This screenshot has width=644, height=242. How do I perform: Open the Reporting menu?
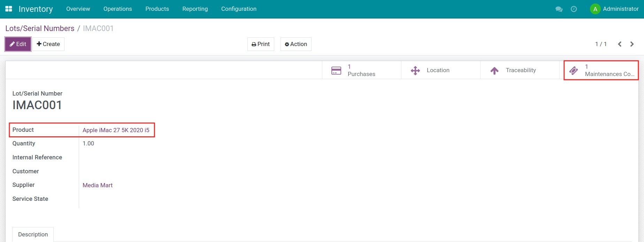point(195,9)
